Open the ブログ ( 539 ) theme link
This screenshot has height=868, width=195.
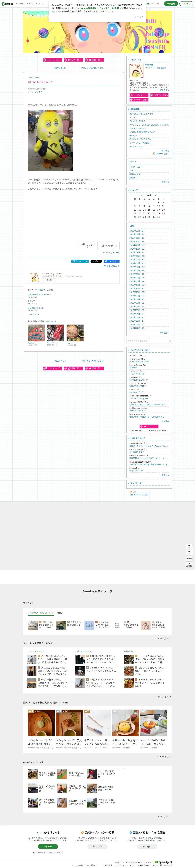pos(135,167)
